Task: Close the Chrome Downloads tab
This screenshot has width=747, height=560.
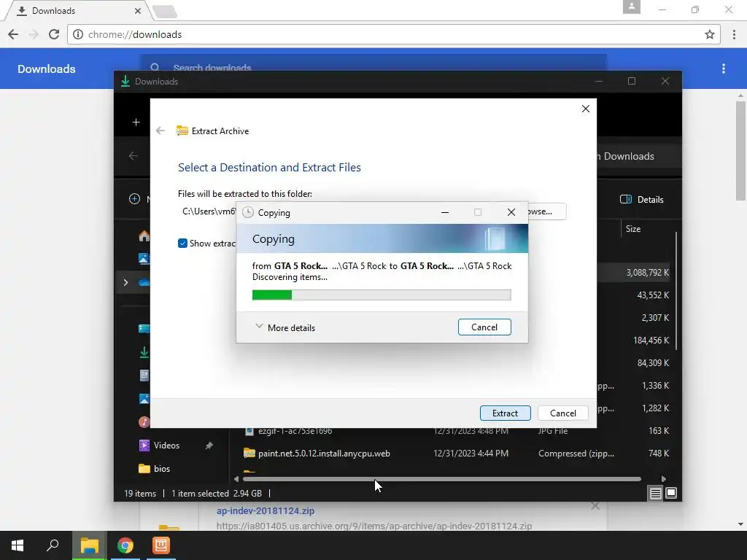Action: (138, 10)
